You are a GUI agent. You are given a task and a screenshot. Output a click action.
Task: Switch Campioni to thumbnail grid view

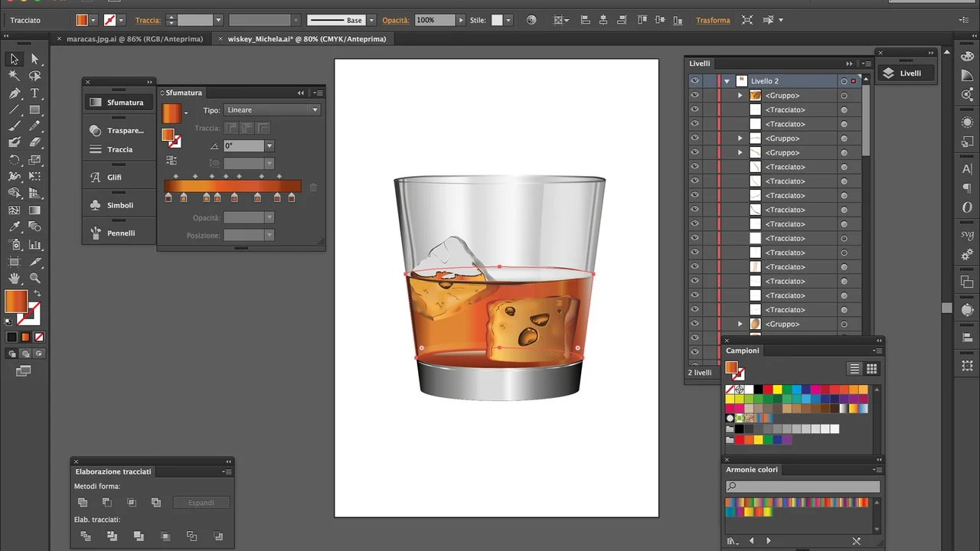coord(871,369)
